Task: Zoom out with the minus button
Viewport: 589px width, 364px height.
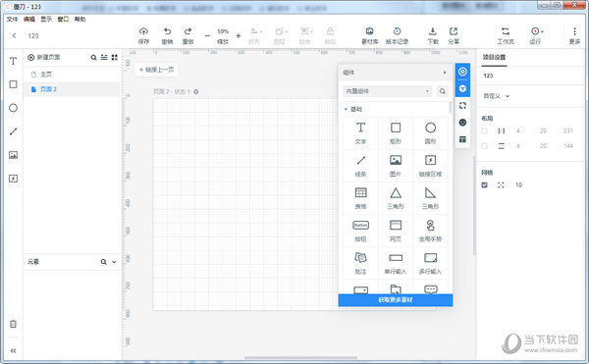Action: coord(207,36)
